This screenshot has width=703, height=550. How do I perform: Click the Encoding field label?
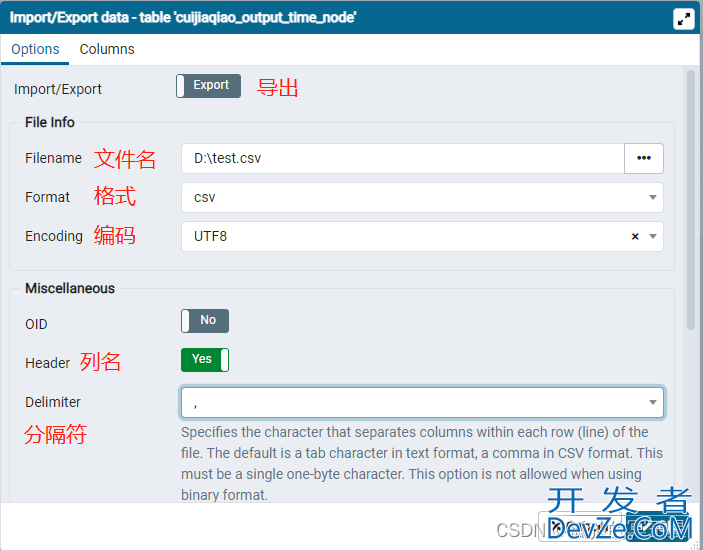(54, 236)
